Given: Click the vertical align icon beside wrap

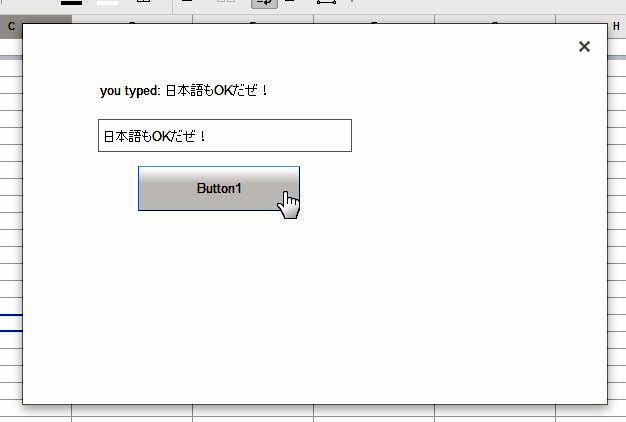Looking at the screenshot, I should click(x=290, y=3).
